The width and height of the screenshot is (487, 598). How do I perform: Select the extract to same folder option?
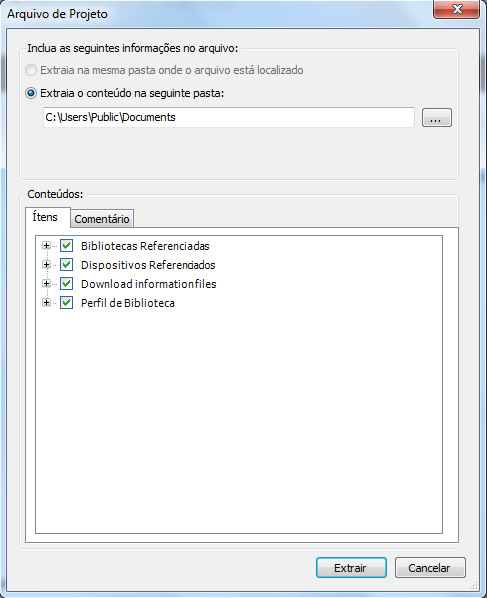[31, 70]
